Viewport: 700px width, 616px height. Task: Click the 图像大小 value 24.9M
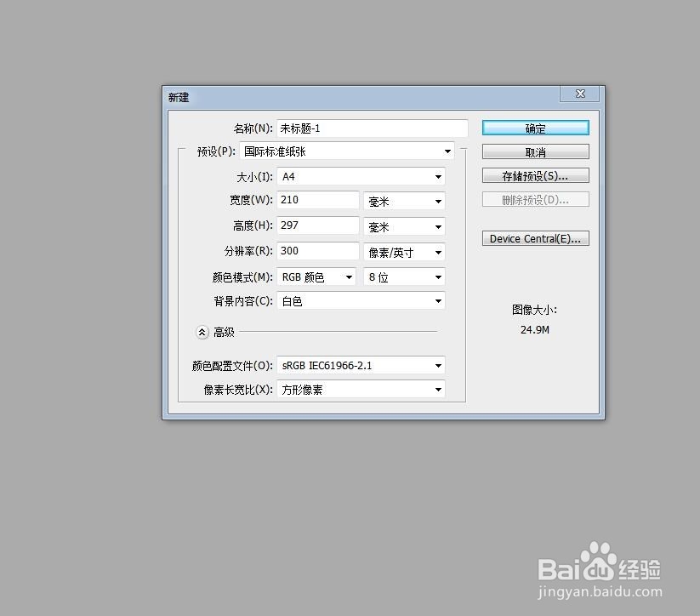tap(535, 330)
